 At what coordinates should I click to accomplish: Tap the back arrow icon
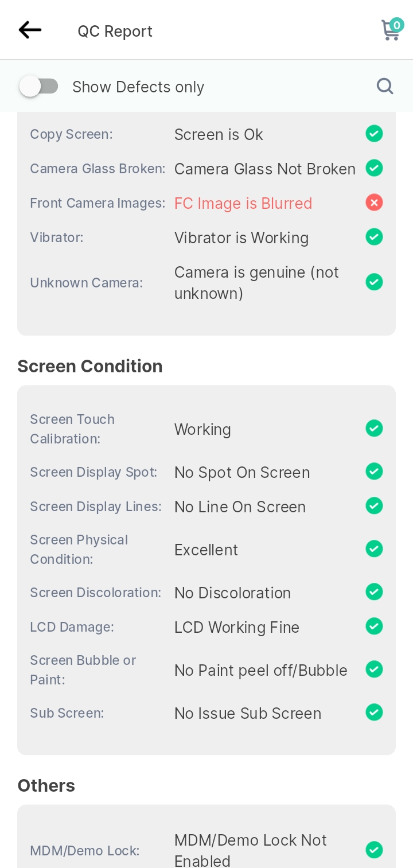tap(30, 30)
